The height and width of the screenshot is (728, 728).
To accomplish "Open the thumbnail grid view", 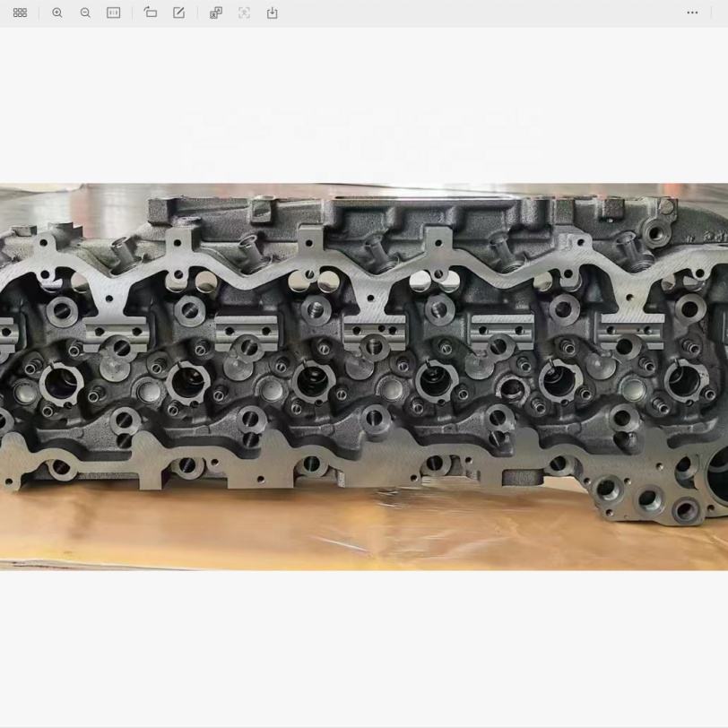I will click(20, 13).
